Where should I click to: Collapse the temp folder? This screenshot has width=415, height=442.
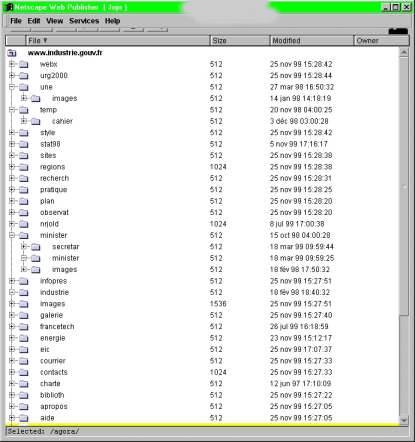pyautogui.click(x=12, y=109)
